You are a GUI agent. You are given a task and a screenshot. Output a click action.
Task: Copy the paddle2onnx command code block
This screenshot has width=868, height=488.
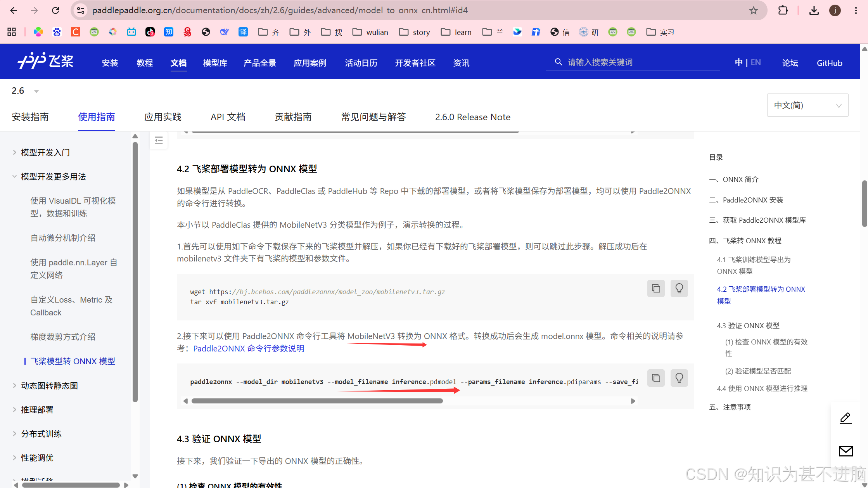[656, 378]
